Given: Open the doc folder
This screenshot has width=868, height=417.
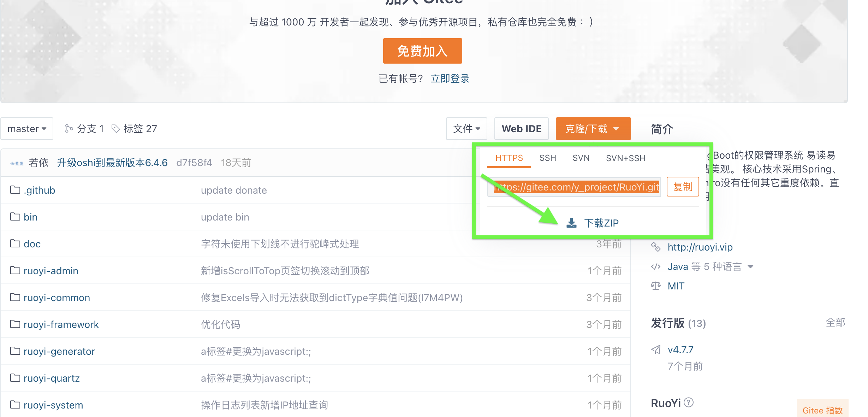Looking at the screenshot, I should click(x=32, y=244).
